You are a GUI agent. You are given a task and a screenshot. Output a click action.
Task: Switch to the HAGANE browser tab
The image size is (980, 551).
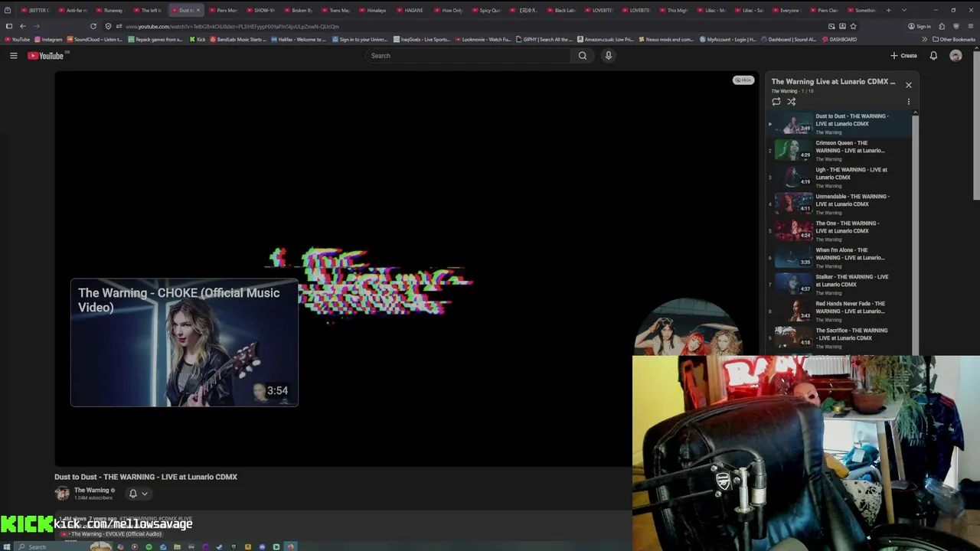pyautogui.click(x=412, y=10)
